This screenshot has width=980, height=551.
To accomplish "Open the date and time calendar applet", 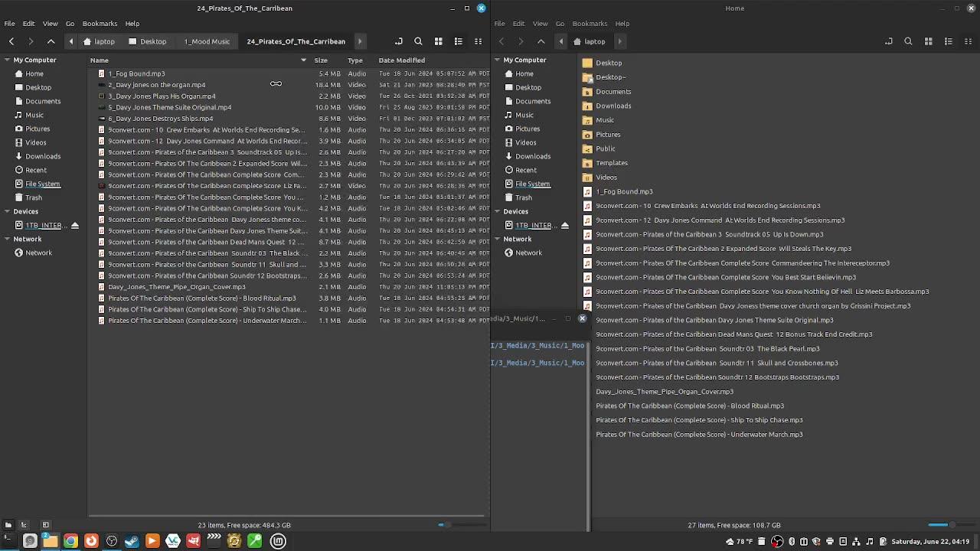I will pyautogui.click(x=930, y=542).
